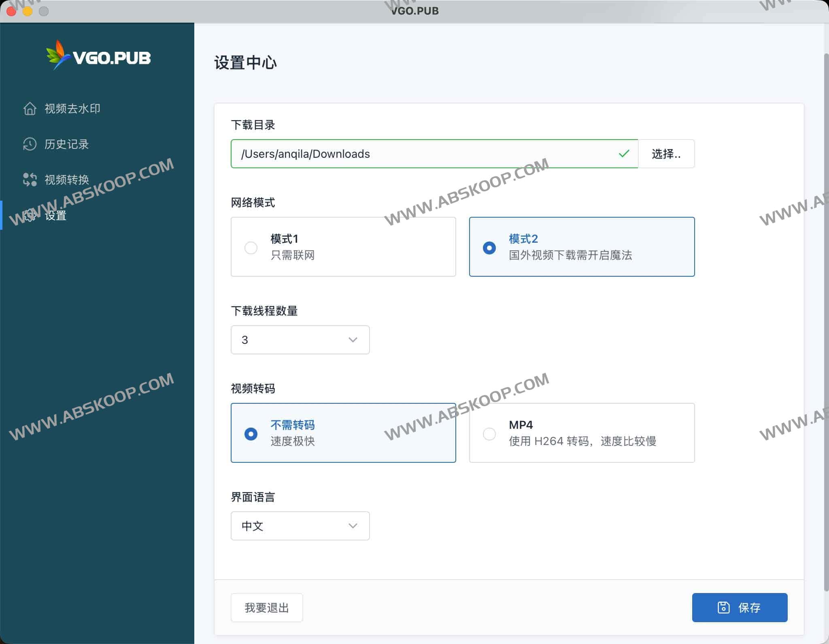Click the gear icon beside 设置
The image size is (829, 644).
(30, 216)
